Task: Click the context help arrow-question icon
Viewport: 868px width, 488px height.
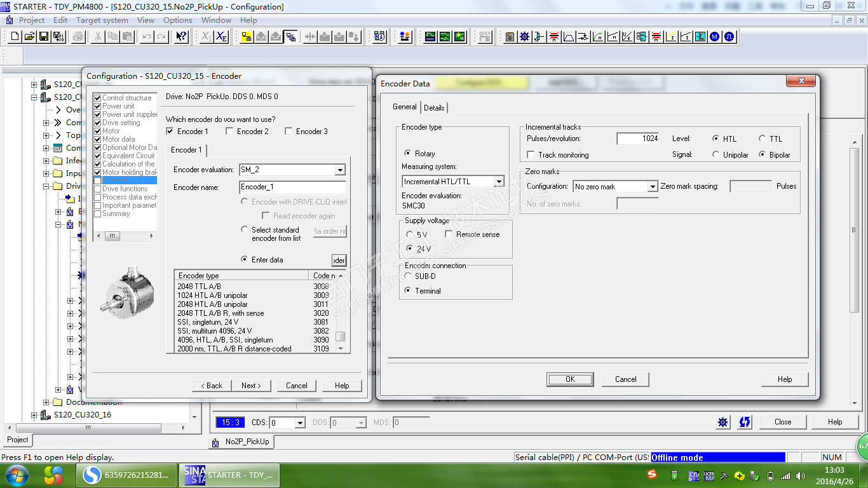Action: pyautogui.click(x=181, y=37)
